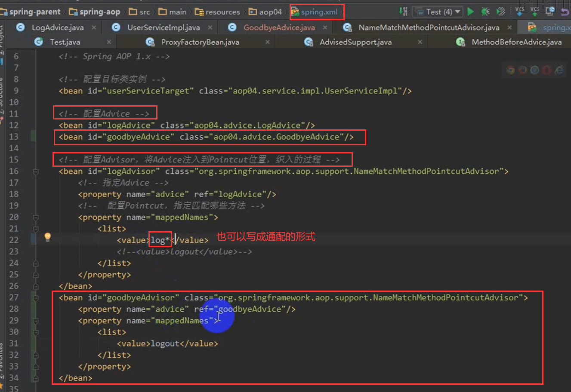
Task: Click the src folder breadcrumb
Action: pos(145,12)
